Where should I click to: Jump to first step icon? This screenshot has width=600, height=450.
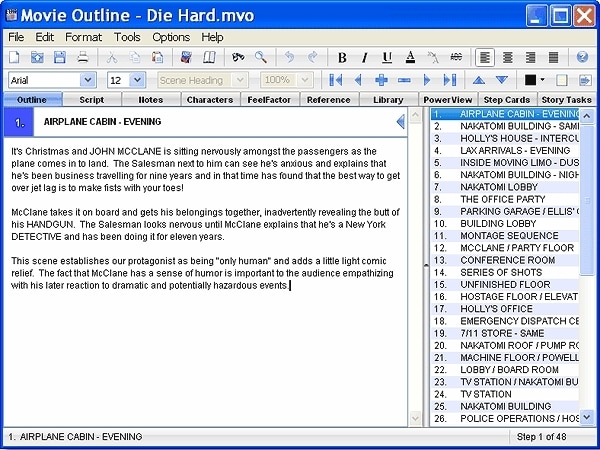(336, 80)
